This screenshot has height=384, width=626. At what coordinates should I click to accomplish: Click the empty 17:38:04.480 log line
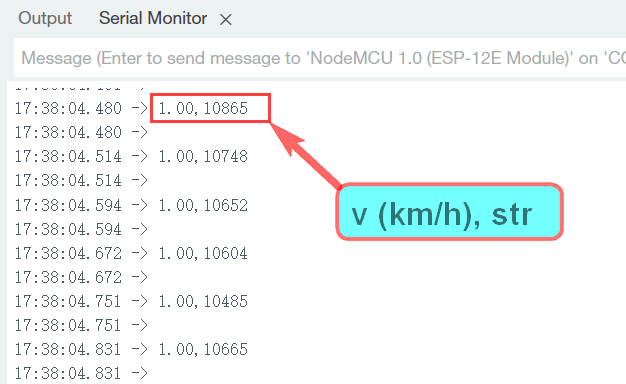81,133
